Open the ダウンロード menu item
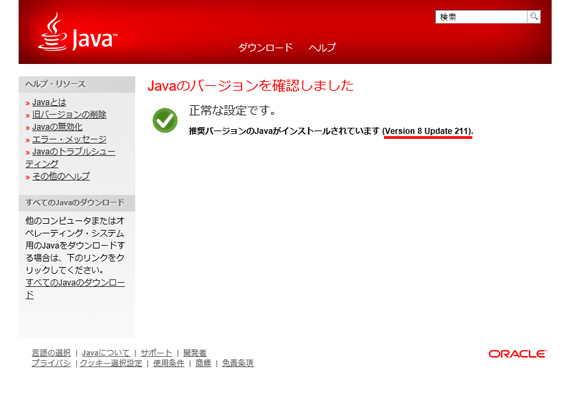This screenshot has height=420, width=570. (265, 47)
